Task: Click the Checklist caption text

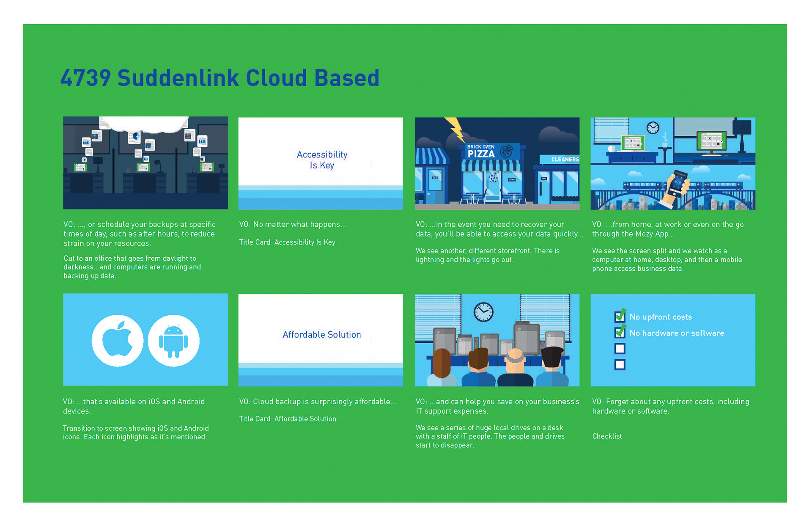Action: 607,436
